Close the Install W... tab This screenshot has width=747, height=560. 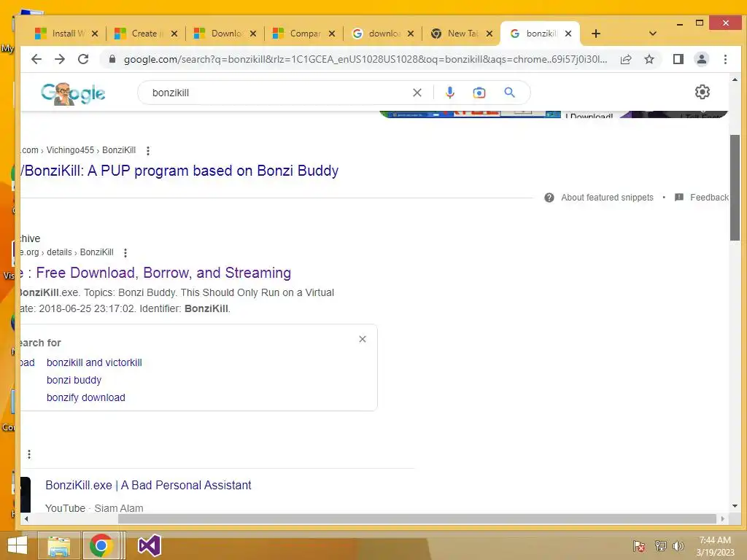tap(95, 34)
